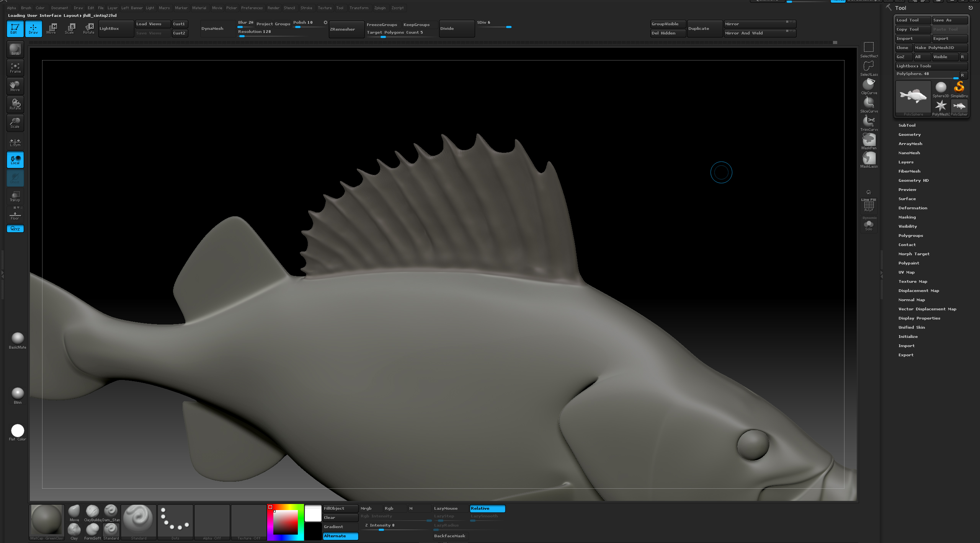Select the canvas Move navigation icon

(x=15, y=86)
